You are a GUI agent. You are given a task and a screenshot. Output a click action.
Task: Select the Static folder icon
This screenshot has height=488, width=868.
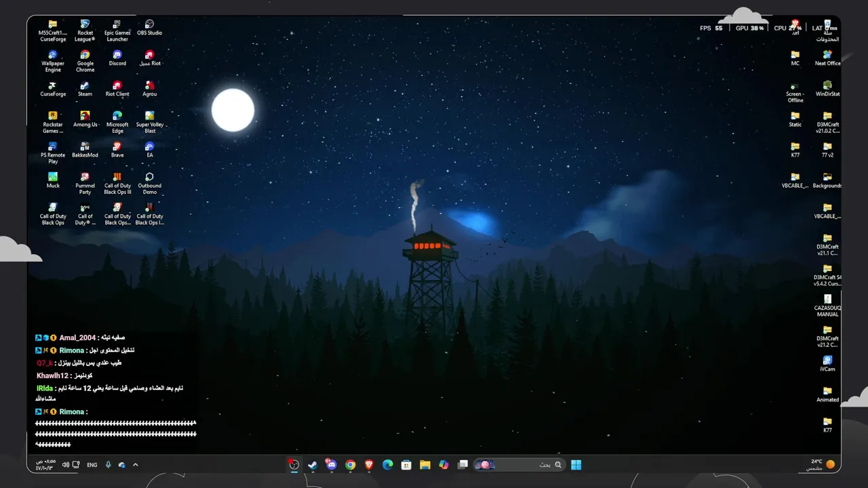pos(795,119)
